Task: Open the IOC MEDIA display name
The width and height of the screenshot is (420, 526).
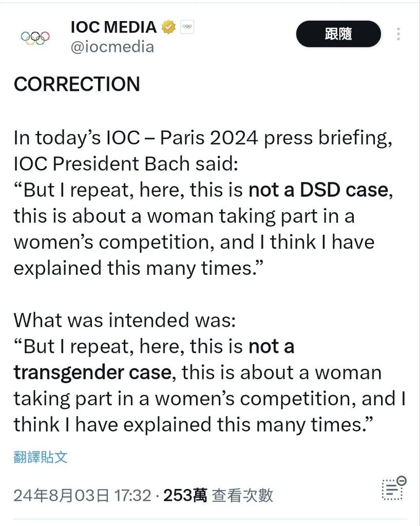Action: coord(113,27)
